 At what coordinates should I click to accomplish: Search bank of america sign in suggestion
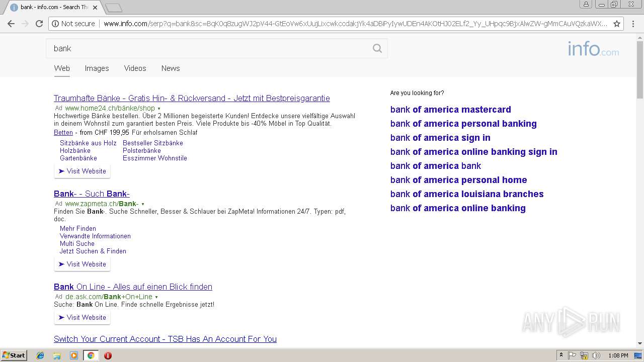440,138
